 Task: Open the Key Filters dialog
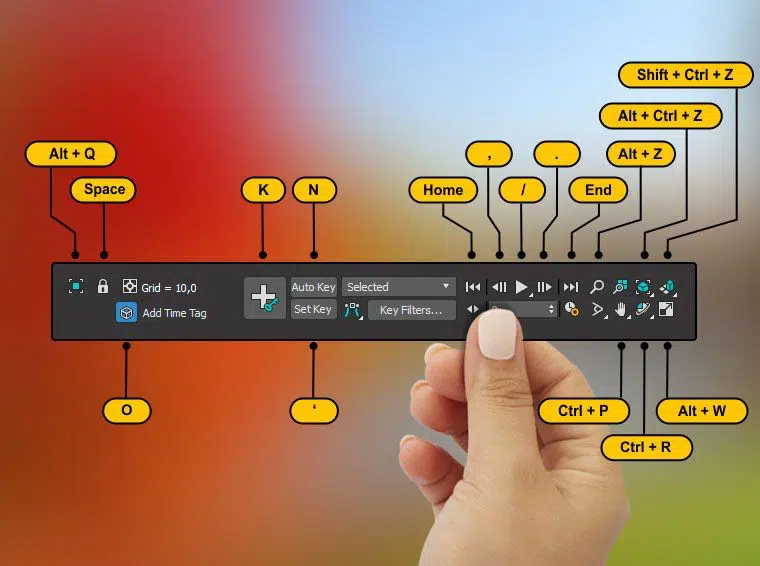(x=411, y=310)
